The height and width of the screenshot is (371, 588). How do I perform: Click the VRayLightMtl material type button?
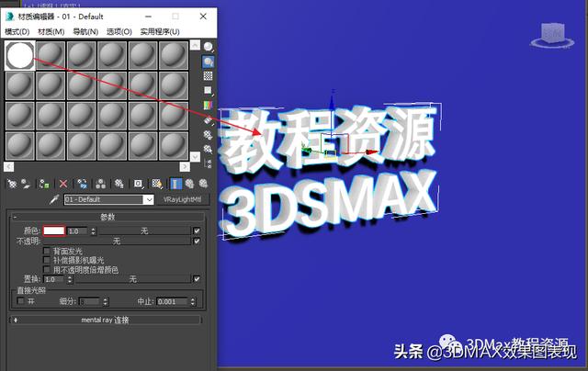pyautogui.click(x=183, y=199)
